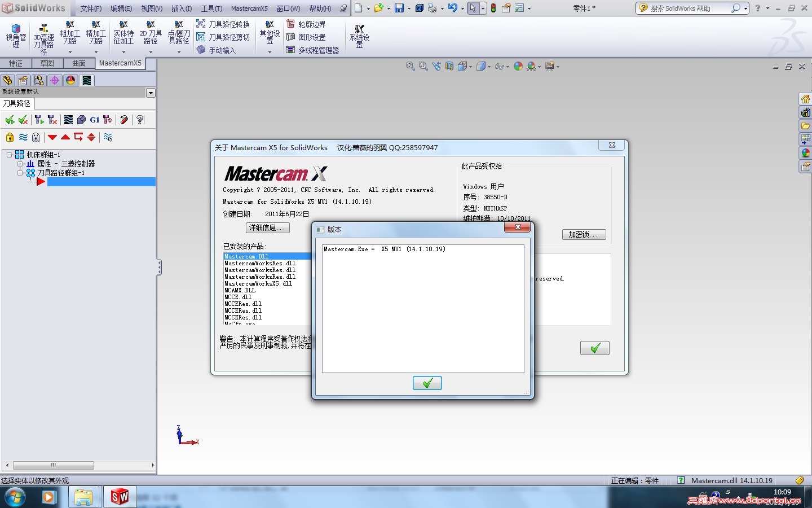Select the 3D高速刀具路径 toolpath tool

[x=43, y=40]
